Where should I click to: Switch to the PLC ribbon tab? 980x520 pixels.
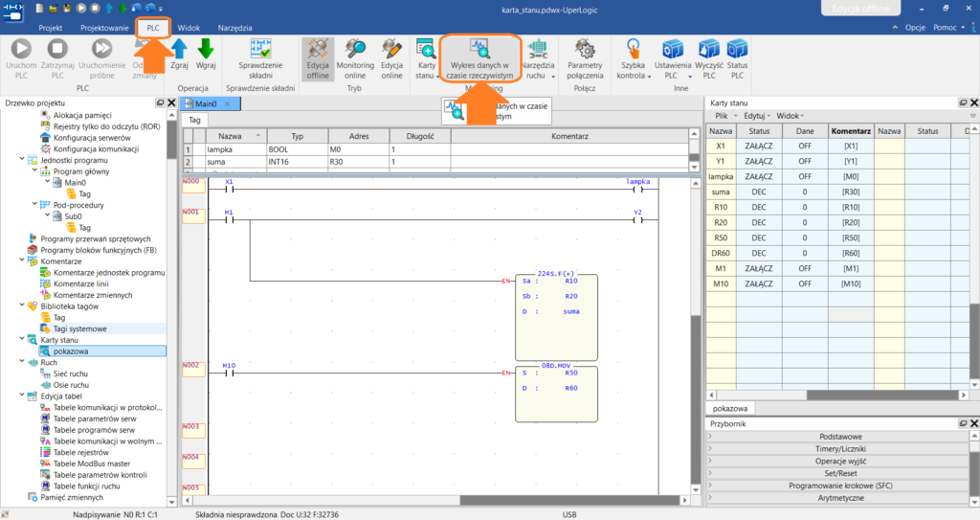coord(153,28)
